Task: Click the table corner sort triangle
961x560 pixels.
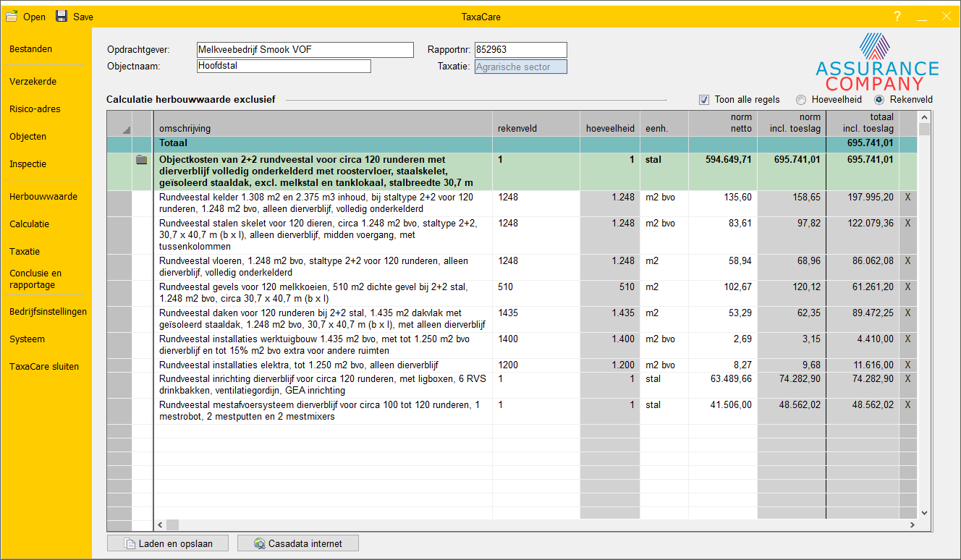Action: click(127, 130)
